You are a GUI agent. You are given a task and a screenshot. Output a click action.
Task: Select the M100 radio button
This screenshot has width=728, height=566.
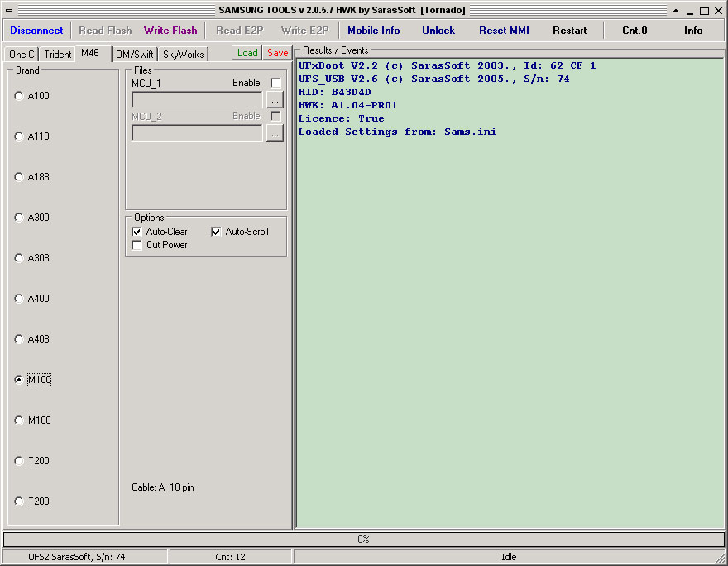click(x=33, y=380)
